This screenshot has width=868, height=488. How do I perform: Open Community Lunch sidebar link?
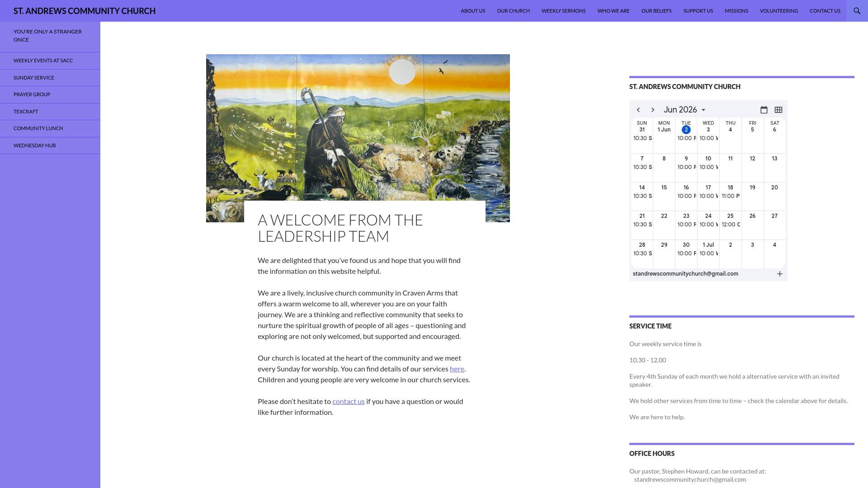coord(50,128)
